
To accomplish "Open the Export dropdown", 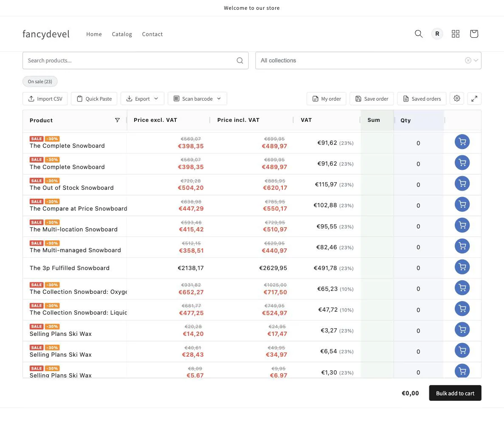I will pyautogui.click(x=142, y=99).
